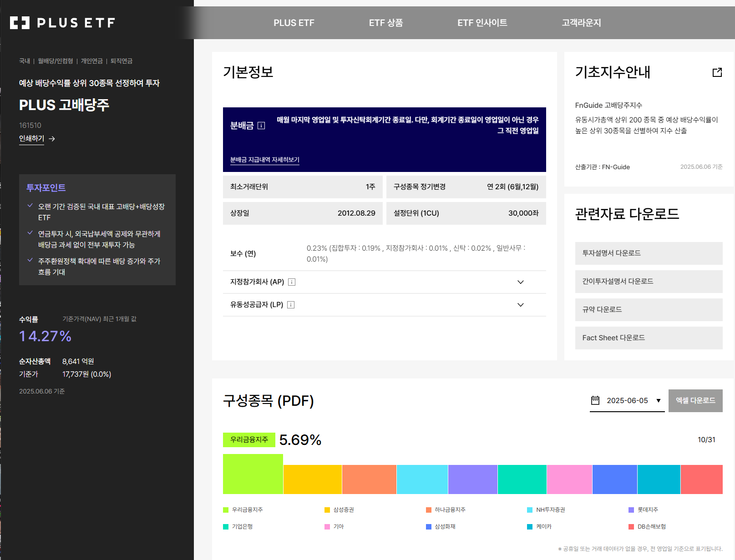
Task: Open the 2025-06-05 date dropdown
Action: click(627, 401)
